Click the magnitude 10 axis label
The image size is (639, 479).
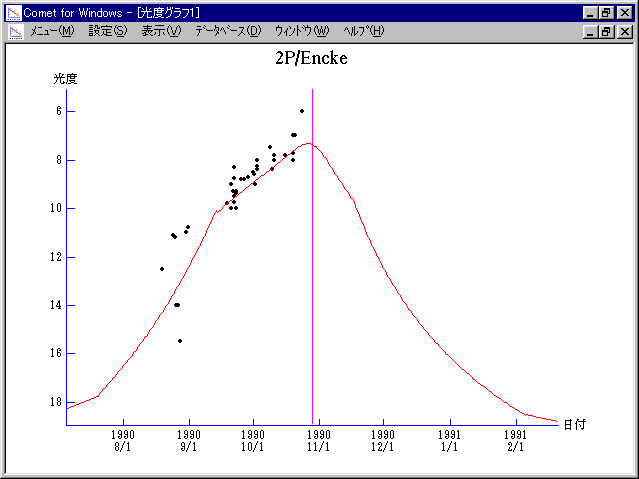pos(56,208)
